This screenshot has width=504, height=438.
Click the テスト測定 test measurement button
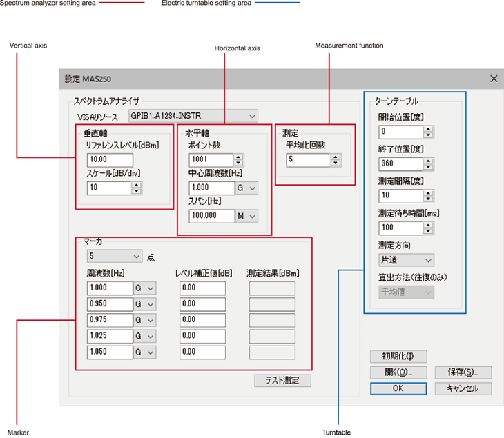(282, 381)
